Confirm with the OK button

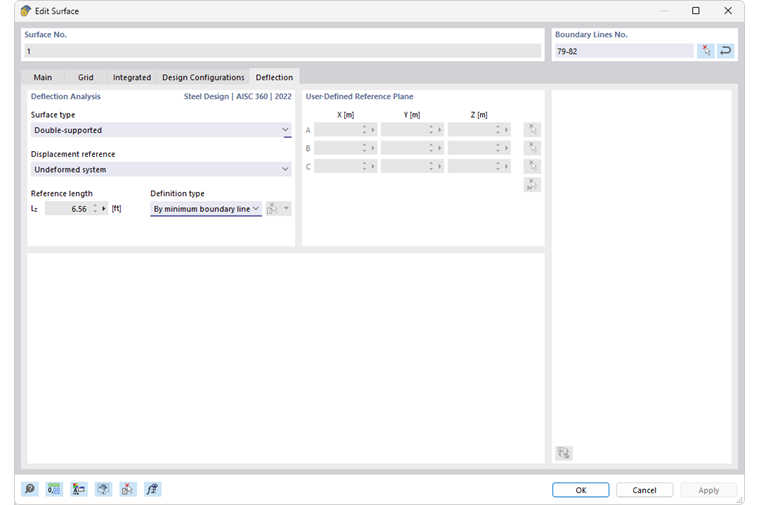point(581,490)
